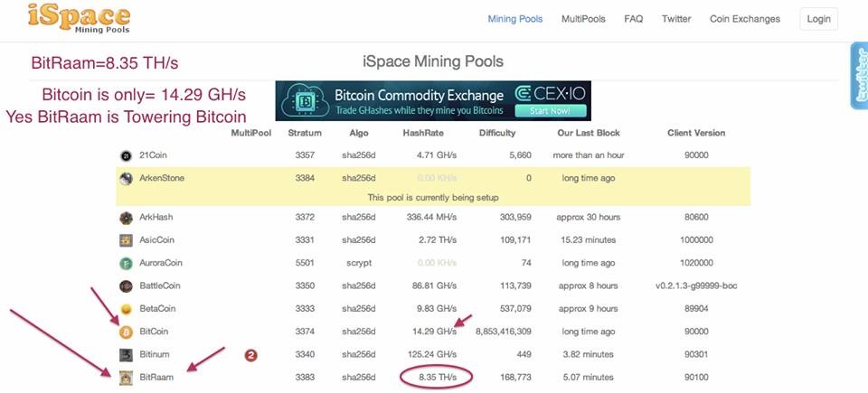Screen dimensions: 868x393
Task: Click the orange BitCoin coin icon
Action: pos(127,332)
